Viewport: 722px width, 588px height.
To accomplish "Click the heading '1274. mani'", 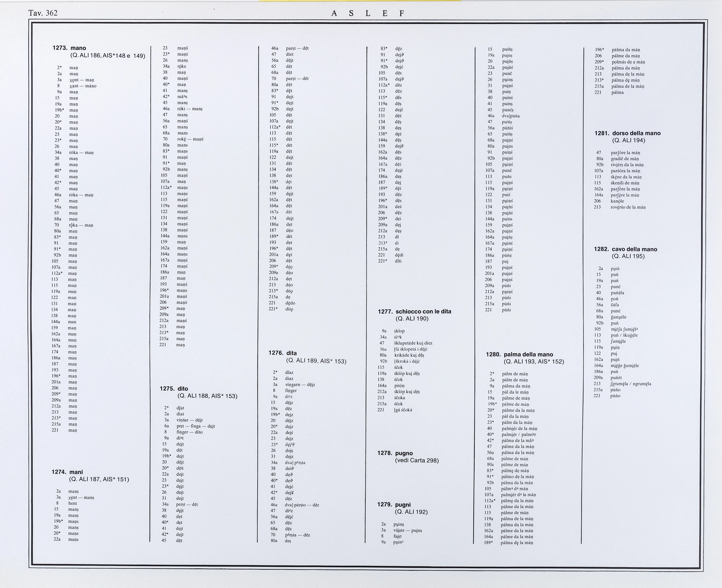I will point(67,472).
